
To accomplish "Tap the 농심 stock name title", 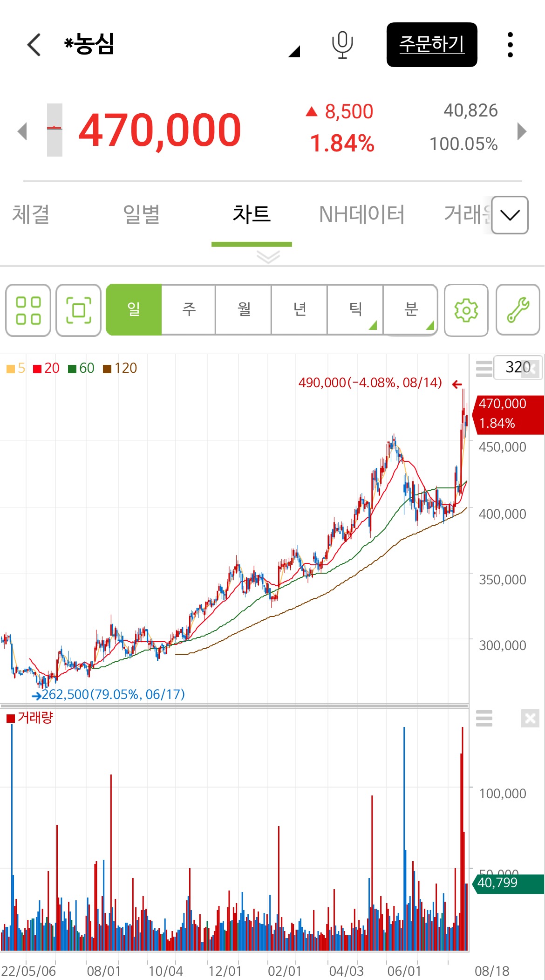I will click(89, 44).
